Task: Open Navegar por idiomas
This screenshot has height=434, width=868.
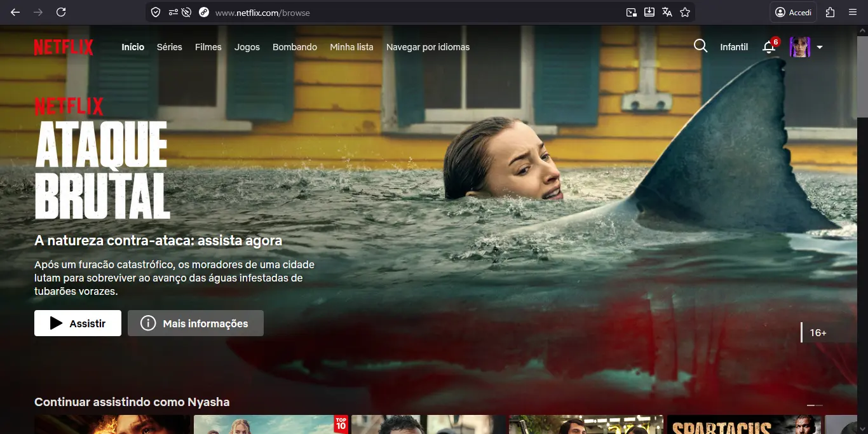Action: pyautogui.click(x=428, y=47)
